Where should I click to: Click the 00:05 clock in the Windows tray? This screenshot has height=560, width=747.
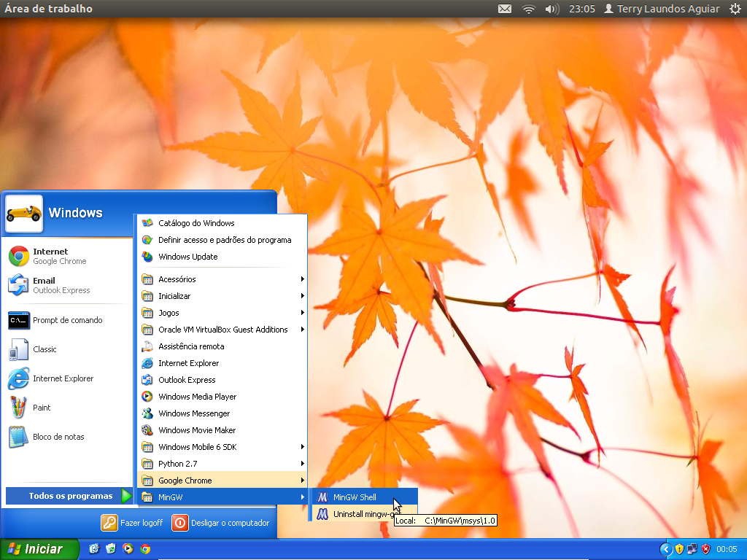(x=727, y=549)
